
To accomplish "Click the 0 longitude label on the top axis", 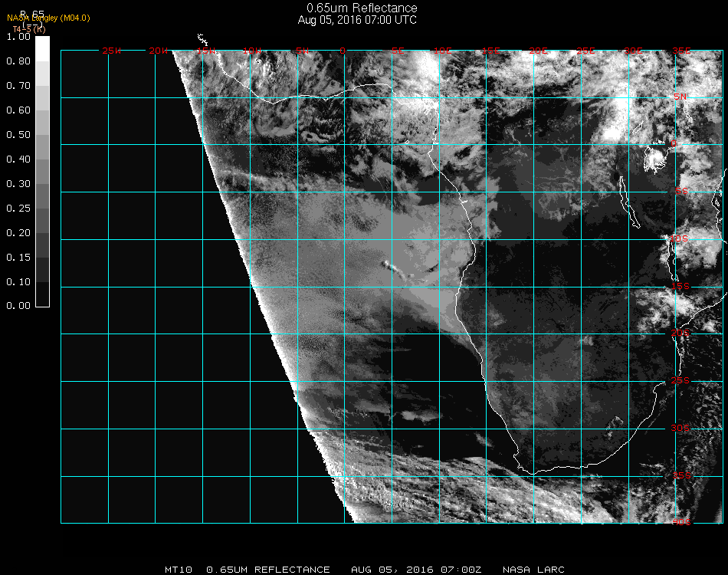I will (343, 51).
